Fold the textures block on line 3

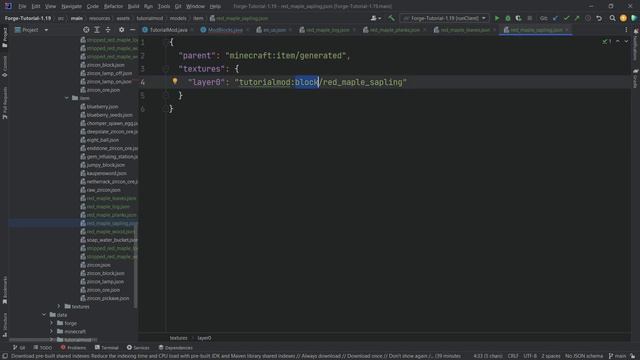tap(166, 69)
